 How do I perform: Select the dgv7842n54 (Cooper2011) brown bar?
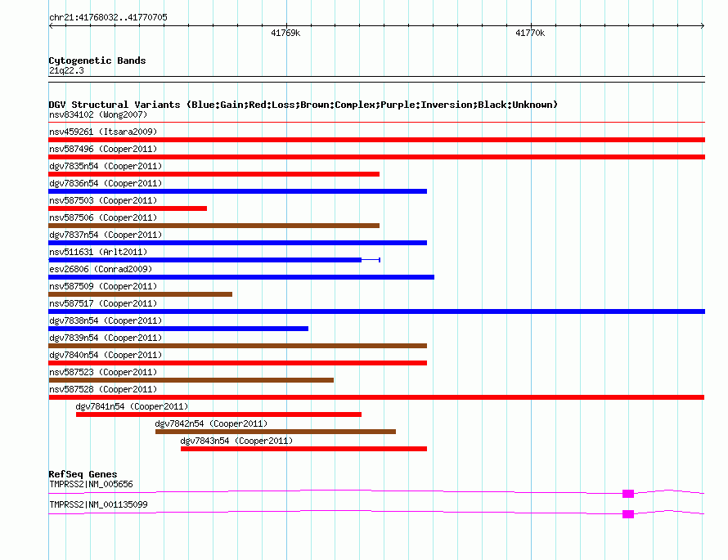point(276,432)
